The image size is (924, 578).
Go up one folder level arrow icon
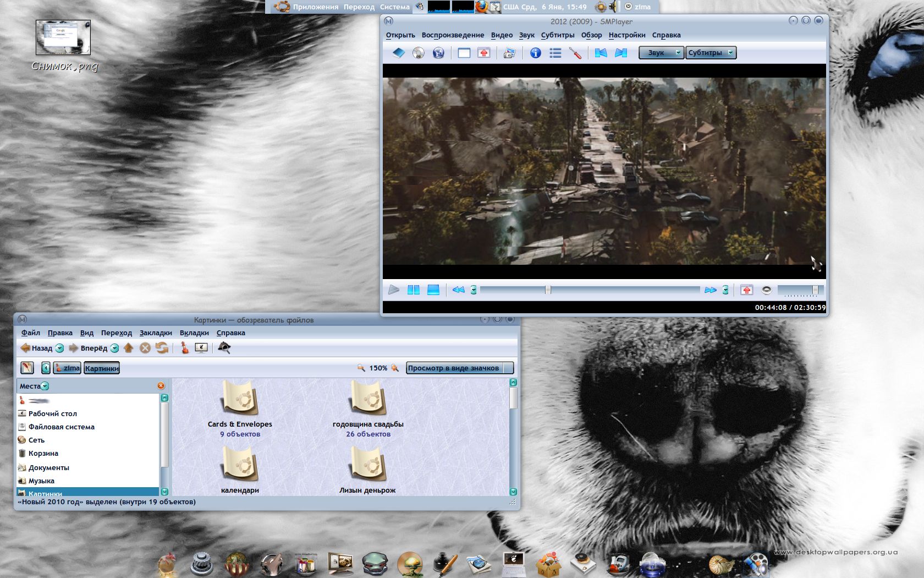[129, 348]
